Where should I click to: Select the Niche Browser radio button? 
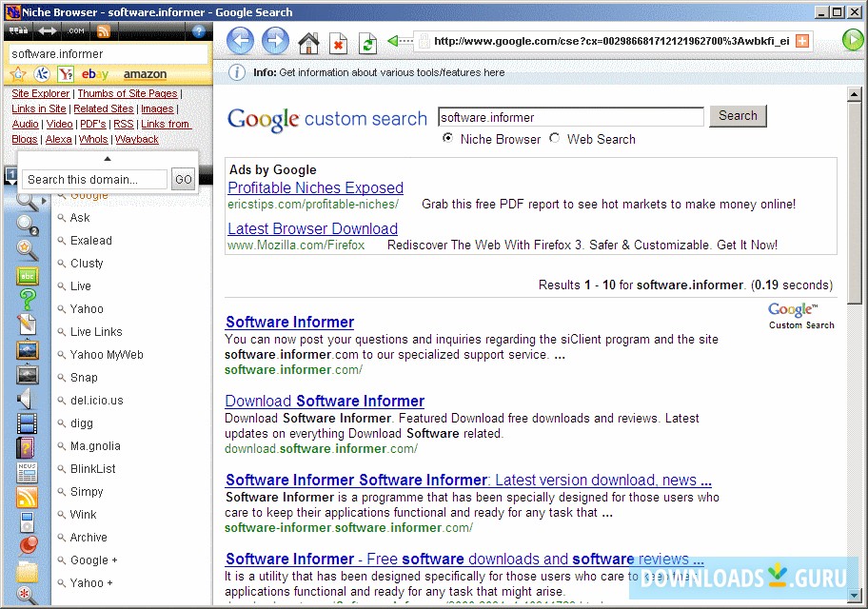coord(448,138)
